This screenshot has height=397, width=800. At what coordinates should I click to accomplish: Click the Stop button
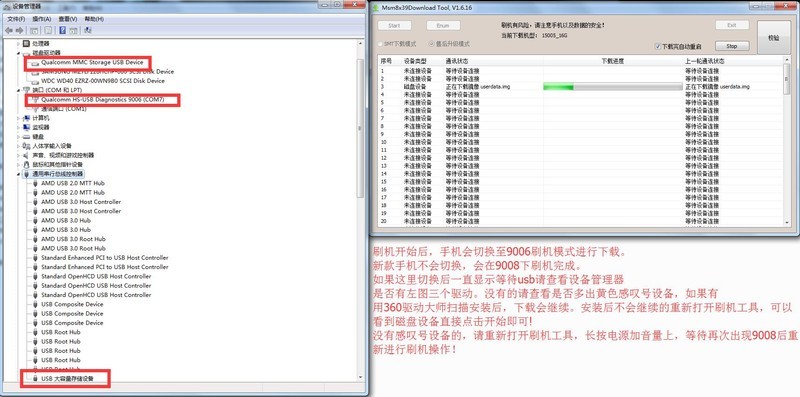[x=732, y=46]
